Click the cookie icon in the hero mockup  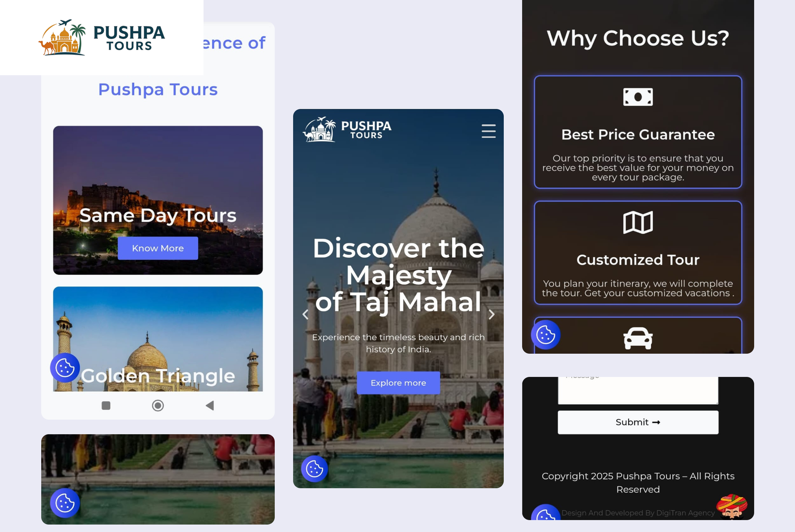coord(315,469)
